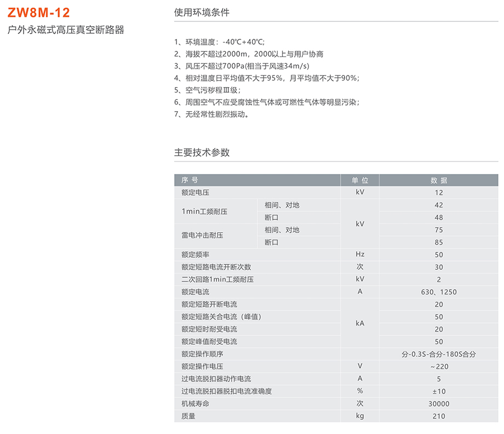Click the ~220 operating voltage value
Viewport: 504px width, 434px height.
pos(439,367)
